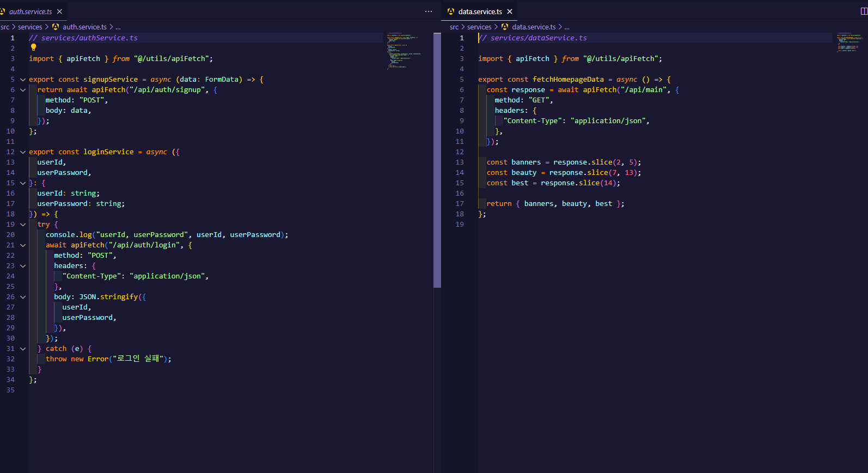Image resolution: width=868 pixels, height=473 pixels.
Task: Click the left editor minimap preview
Action: pos(404,51)
